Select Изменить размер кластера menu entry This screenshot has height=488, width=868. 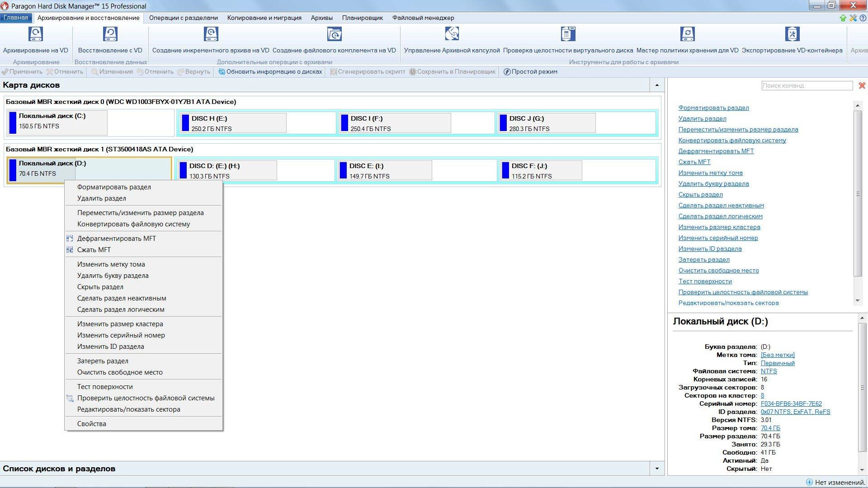144,324
